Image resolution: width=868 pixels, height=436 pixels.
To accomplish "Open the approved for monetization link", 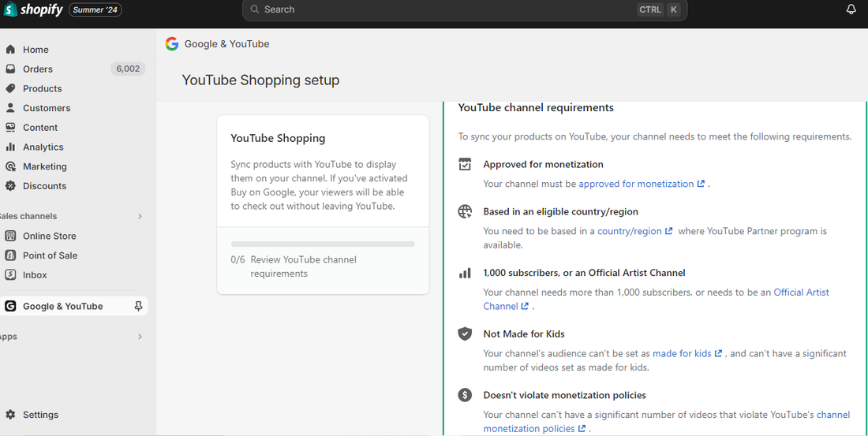I will point(636,184).
